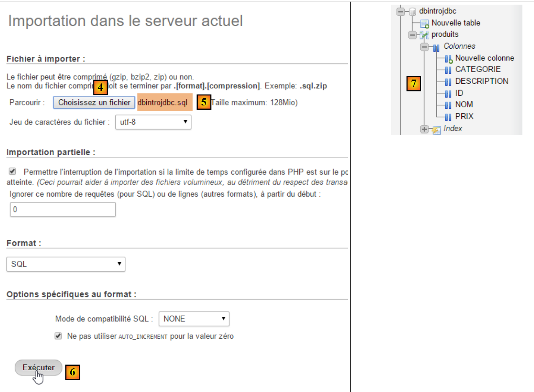This screenshot has width=534, height=392.
Task: Collapse the dbintrojdbc database node
Action: pos(401,12)
